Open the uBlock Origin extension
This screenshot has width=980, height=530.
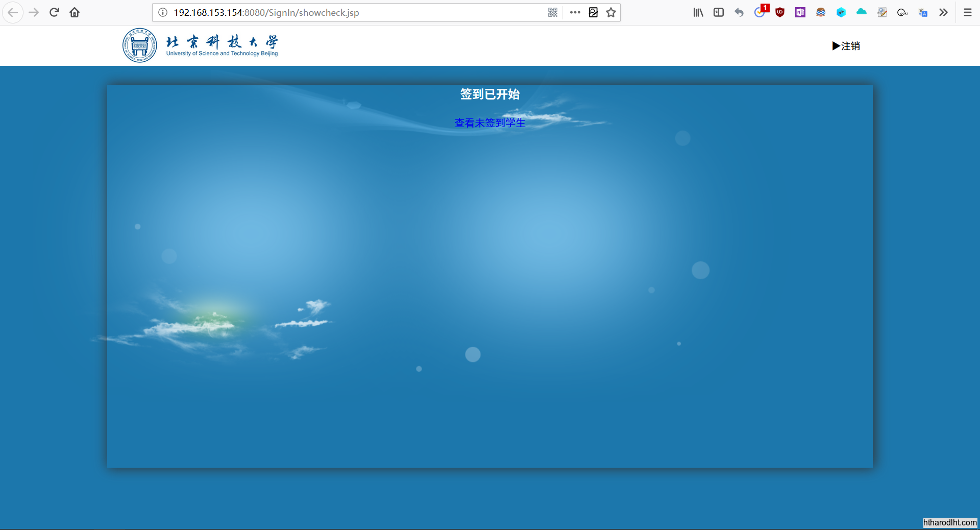point(780,12)
